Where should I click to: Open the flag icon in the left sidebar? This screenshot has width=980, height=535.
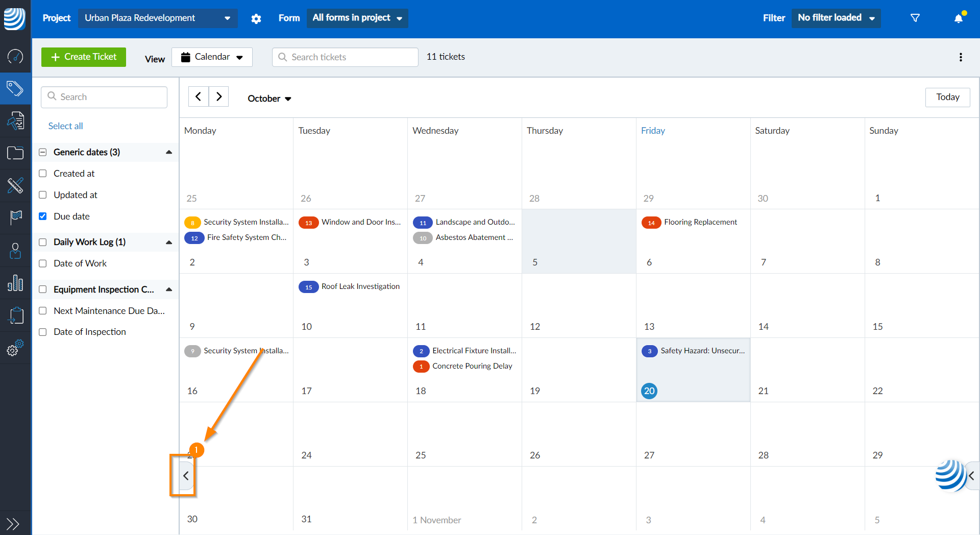pos(15,218)
